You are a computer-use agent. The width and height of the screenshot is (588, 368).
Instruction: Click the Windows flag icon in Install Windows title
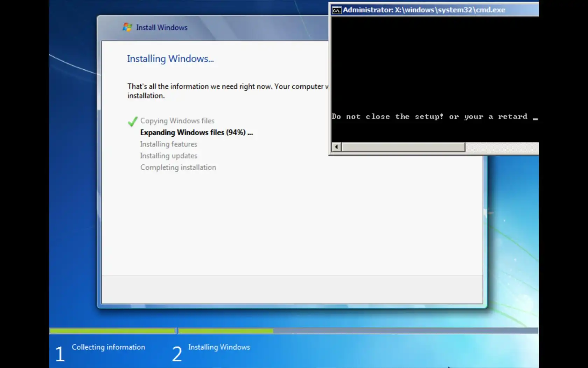[127, 27]
